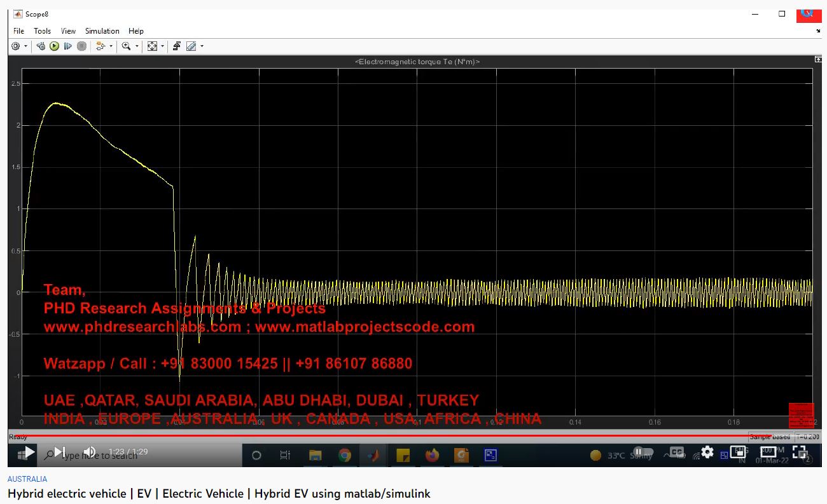Switch to MATLAB taskbar icon
This screenshot has height=504, width=827.
point(373,455)
